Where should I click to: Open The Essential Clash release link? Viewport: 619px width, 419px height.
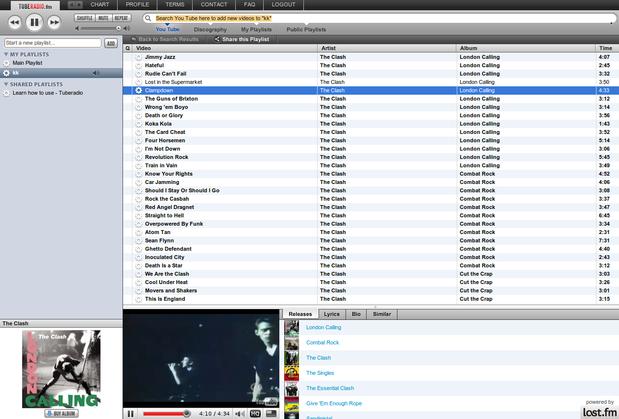coord(330,388)
